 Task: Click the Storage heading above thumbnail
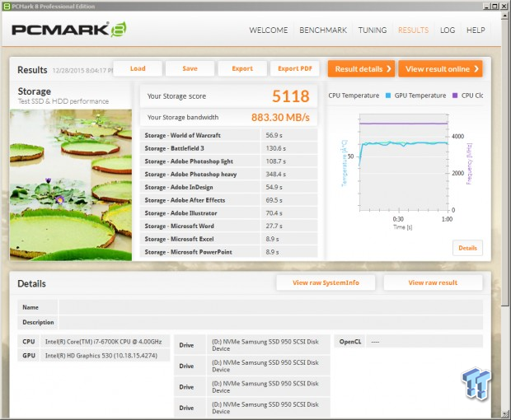click(x=35, y=91)
